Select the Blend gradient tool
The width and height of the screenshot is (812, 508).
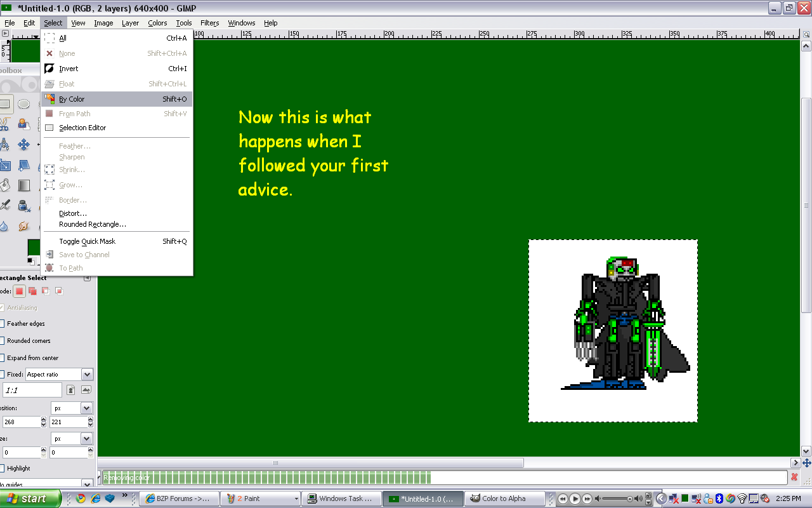click(x=24, y=185)
